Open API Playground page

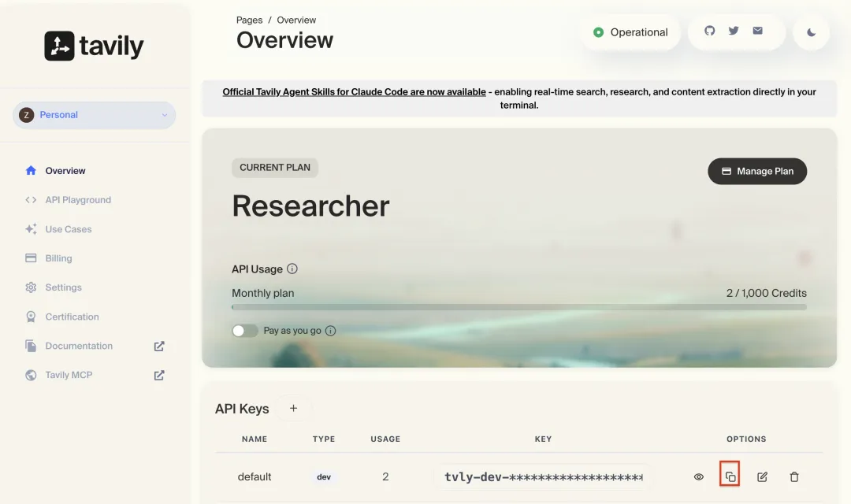(78, 200)
